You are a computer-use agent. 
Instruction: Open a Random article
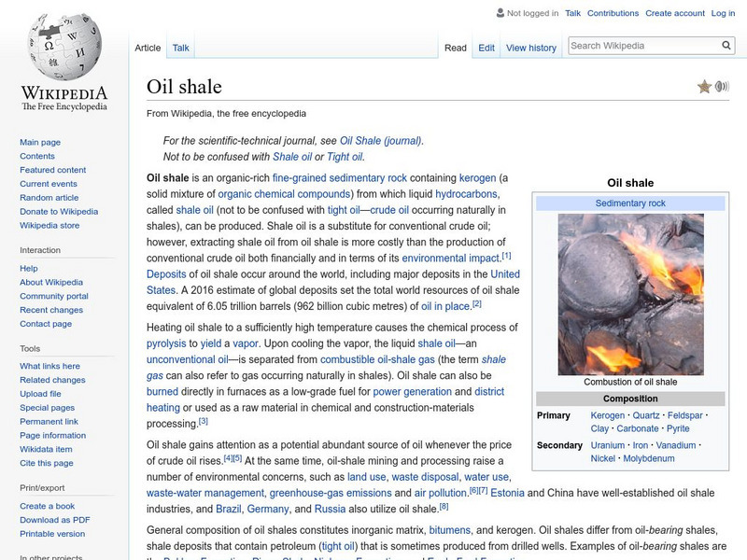49,197
